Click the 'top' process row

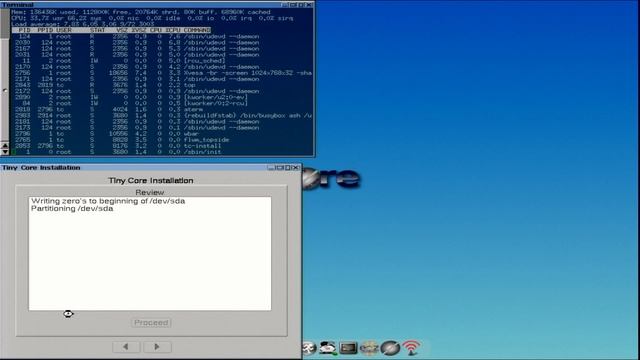tap(105, 85)
